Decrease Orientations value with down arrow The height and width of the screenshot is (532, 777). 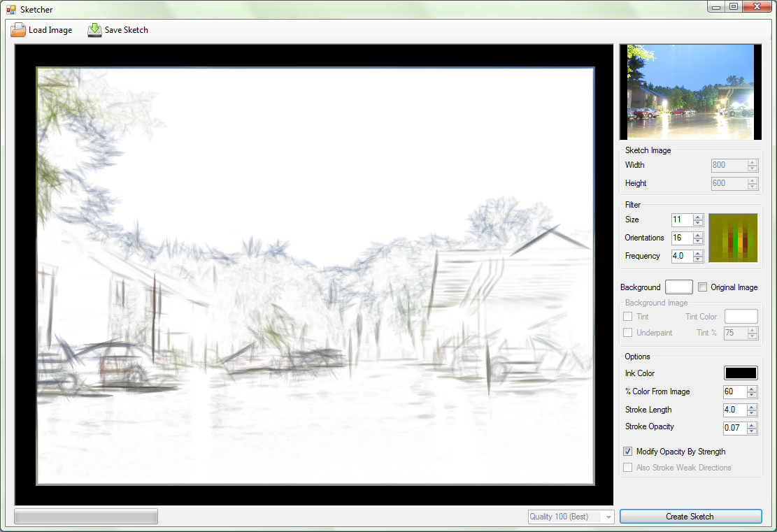tap(697, 241)
